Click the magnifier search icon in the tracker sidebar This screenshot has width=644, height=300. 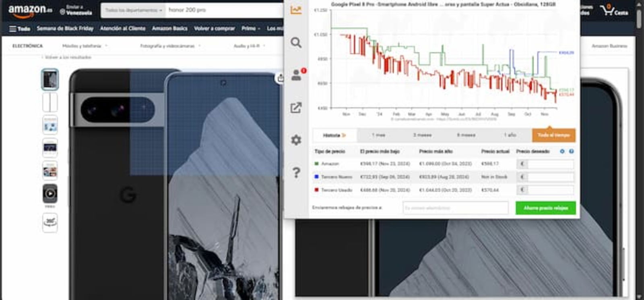[296, 42]
